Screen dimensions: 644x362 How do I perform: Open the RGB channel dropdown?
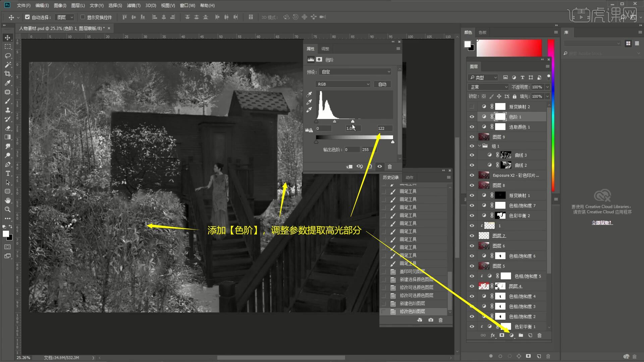[x=343, y=84]
